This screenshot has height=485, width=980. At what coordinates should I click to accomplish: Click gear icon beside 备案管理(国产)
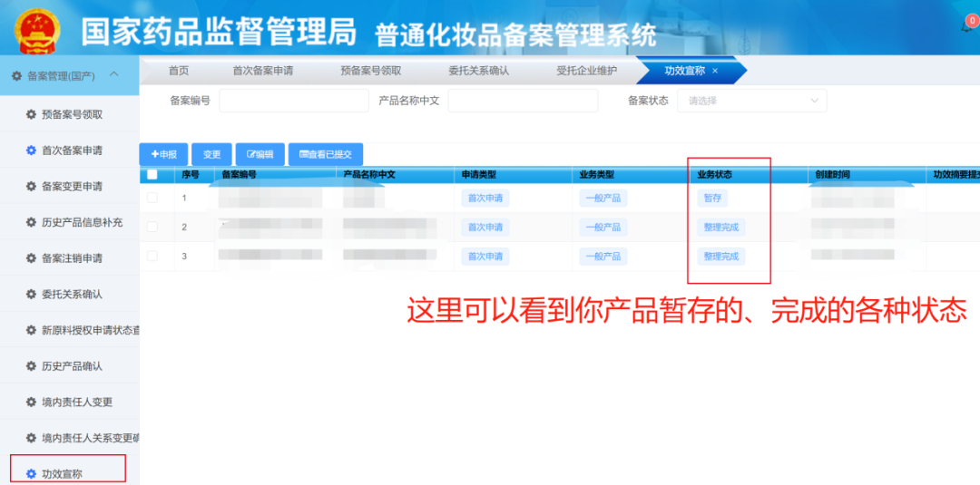(17, 75)
